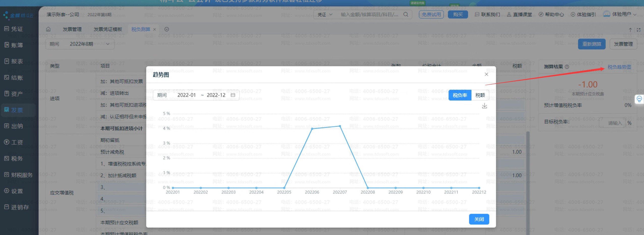Click the search magnifier icon
The width and height of the screenshot is (644, 235).
406,14
